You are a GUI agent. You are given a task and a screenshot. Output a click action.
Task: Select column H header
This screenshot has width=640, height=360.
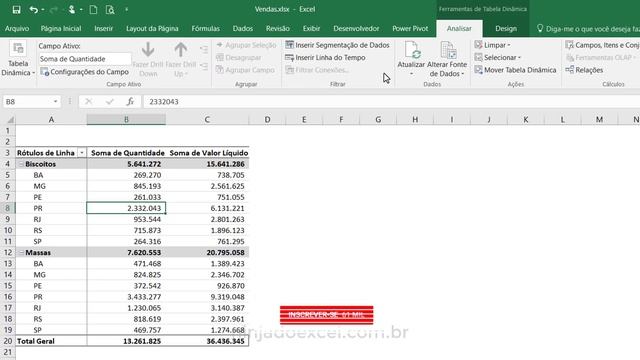click(415, 120)
